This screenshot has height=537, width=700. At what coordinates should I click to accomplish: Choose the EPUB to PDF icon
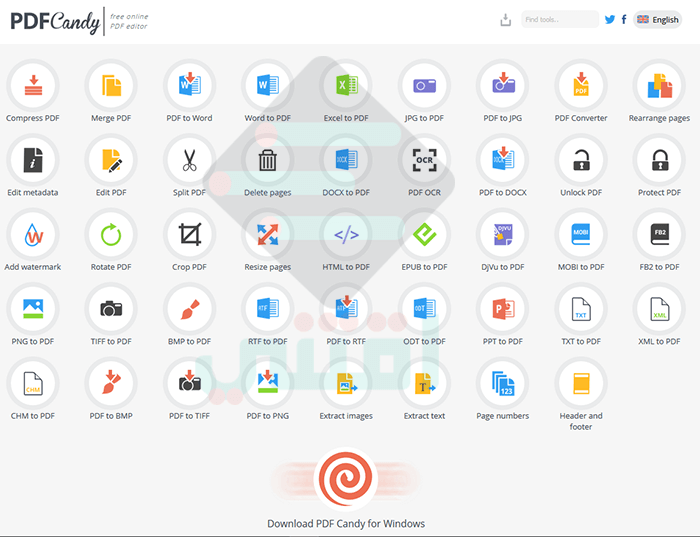(x=425, y=234)
